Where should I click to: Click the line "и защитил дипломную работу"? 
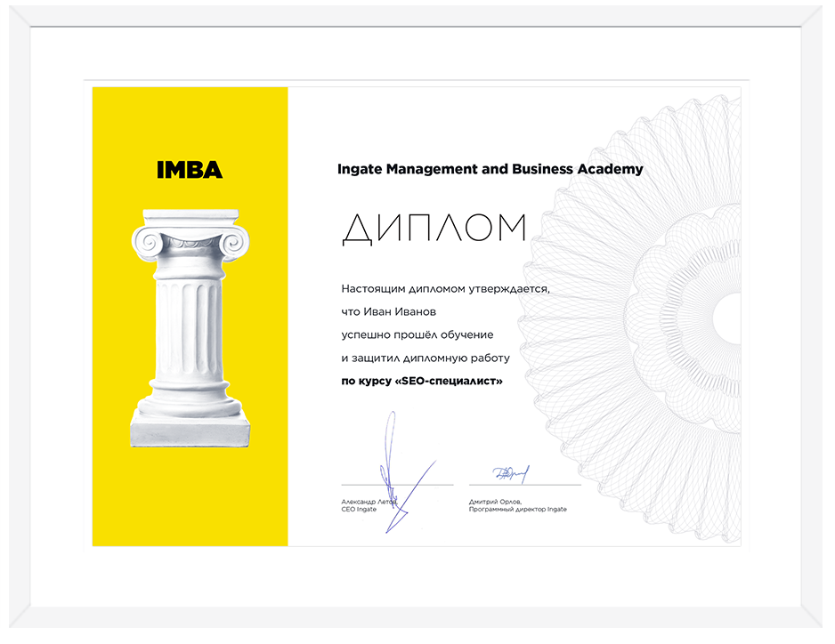pos(426,358)
